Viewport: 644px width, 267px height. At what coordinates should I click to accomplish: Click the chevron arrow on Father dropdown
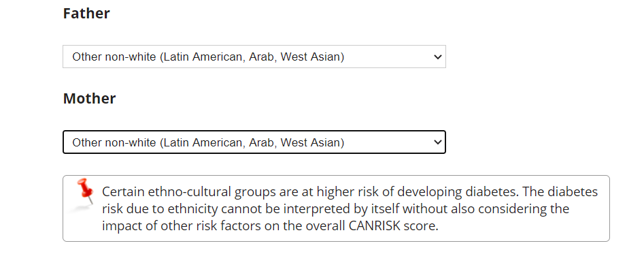[438, 57]
